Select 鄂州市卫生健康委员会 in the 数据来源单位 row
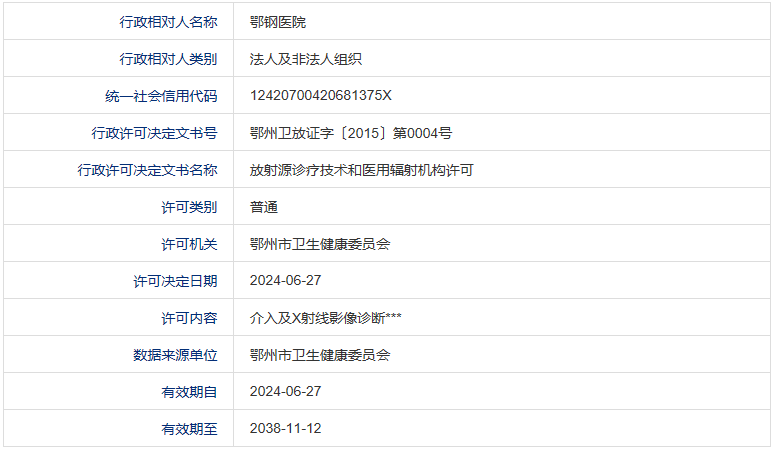Viewport: 781px width, 455px height. [320, 355]
